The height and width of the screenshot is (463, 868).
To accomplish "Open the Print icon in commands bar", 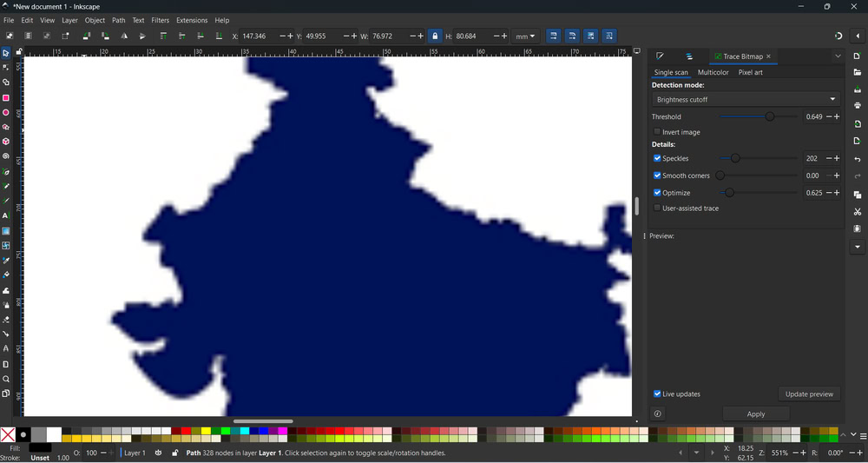I will 858,105.
